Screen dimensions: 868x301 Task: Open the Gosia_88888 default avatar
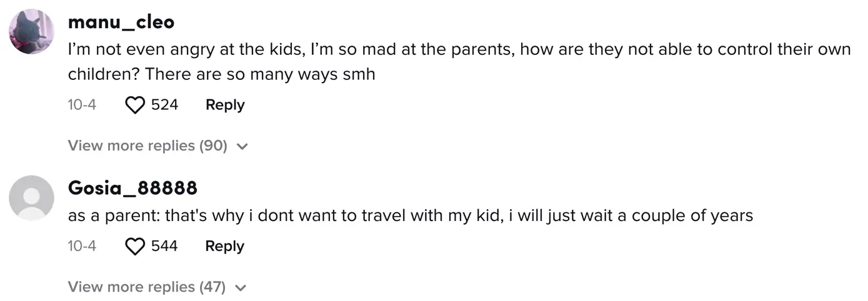[x=32, y=198]
